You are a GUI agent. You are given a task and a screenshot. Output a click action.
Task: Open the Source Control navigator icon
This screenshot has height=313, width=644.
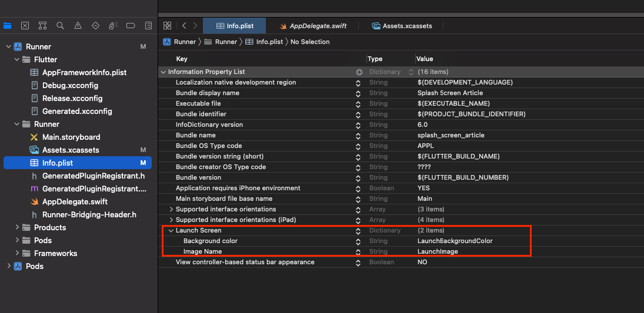tap(25, 26)
